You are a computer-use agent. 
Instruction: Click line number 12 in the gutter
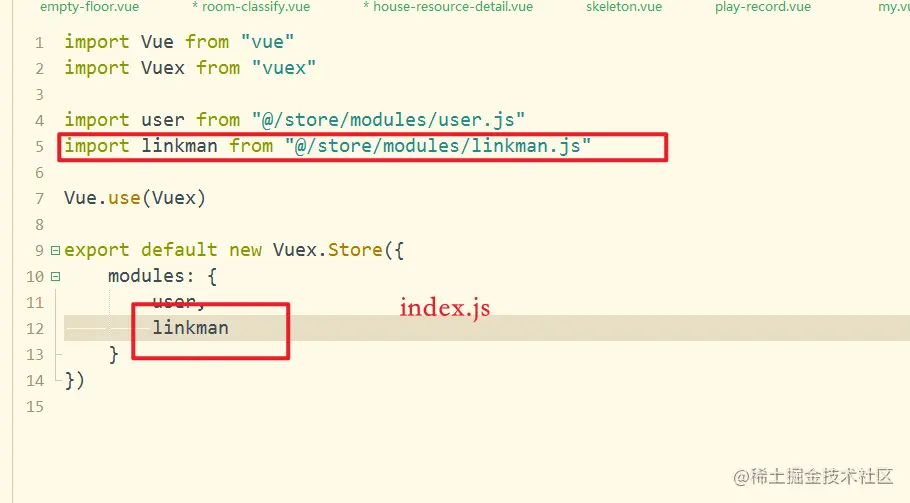(x=35, y=329)
